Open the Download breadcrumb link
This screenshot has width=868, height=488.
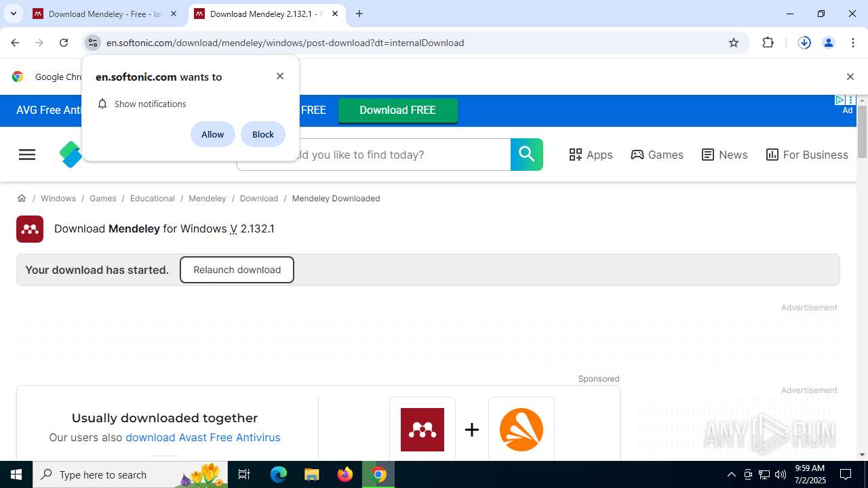click(259, 199)
